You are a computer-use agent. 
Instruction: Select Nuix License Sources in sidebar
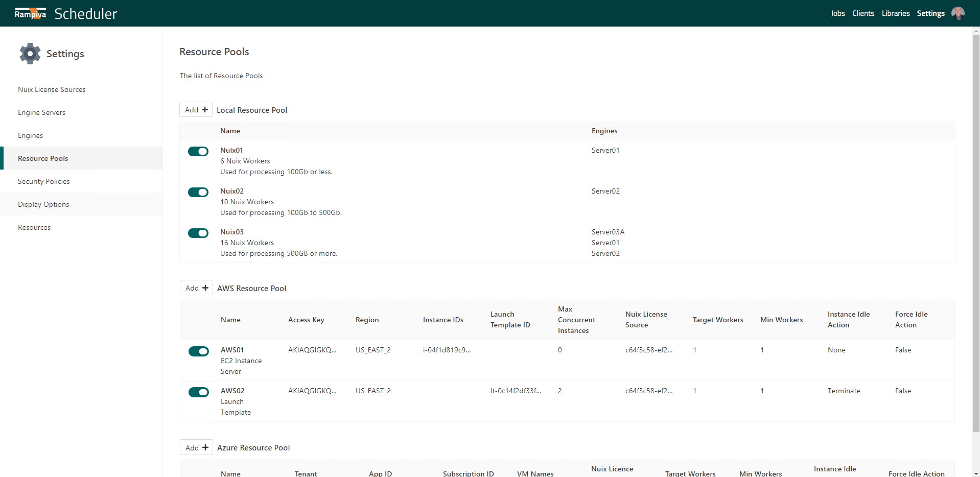point(52,89)
